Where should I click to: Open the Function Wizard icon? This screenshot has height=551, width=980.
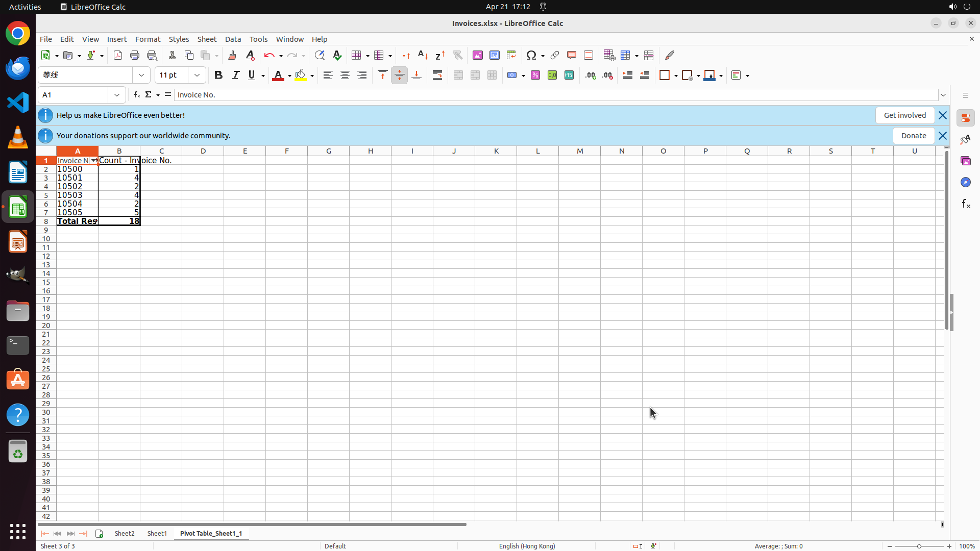click(x=136, y=95)
